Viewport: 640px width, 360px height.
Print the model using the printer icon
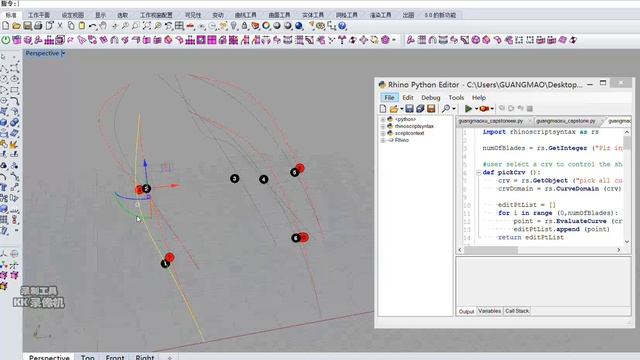tap(38, 26)
